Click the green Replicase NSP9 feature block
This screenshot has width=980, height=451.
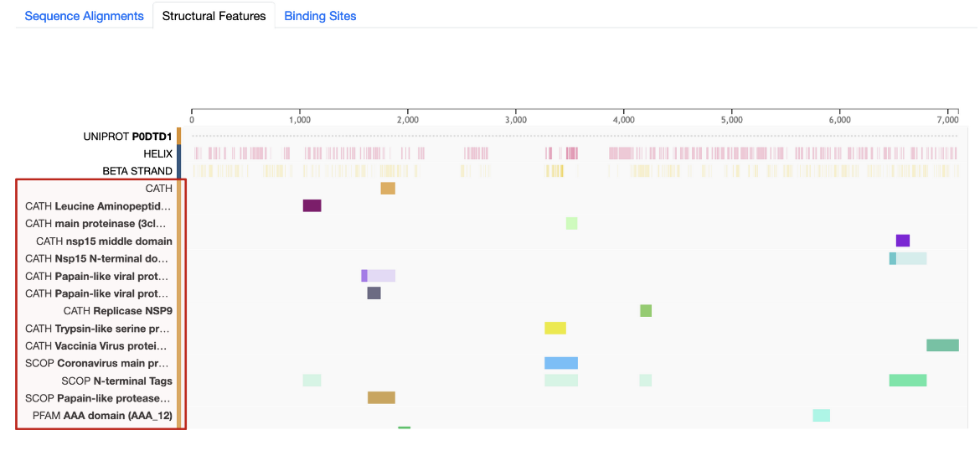pyautogui.click(x=646, y=311)
